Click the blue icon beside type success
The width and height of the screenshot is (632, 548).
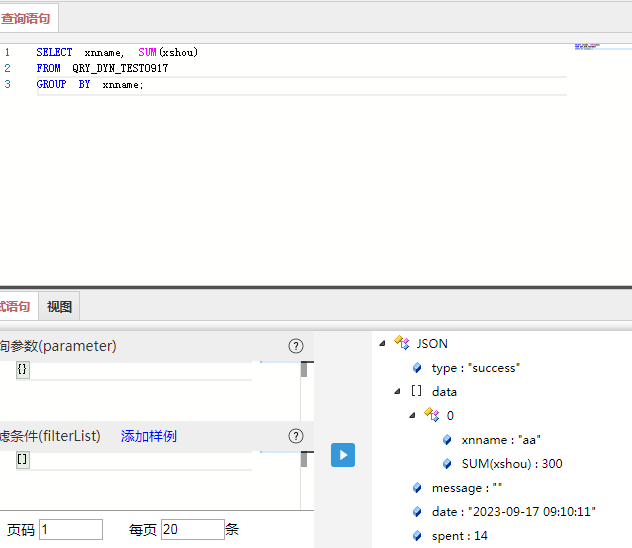(x=417, y=367)
